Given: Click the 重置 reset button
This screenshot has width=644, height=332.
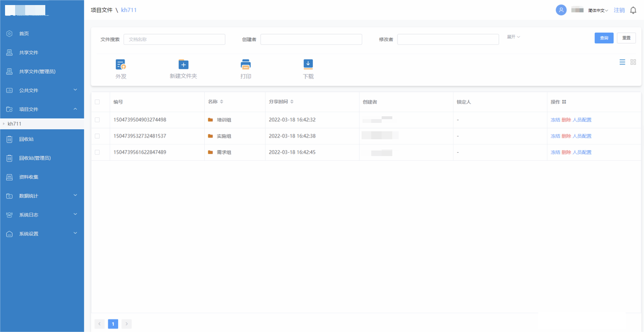Looking at the screenshot, I should pos(626,38).
